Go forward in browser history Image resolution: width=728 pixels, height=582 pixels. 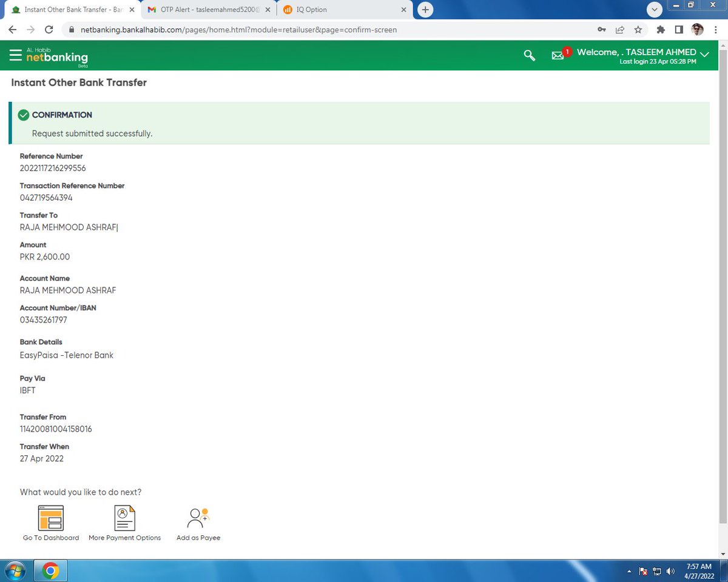(31, 29)
